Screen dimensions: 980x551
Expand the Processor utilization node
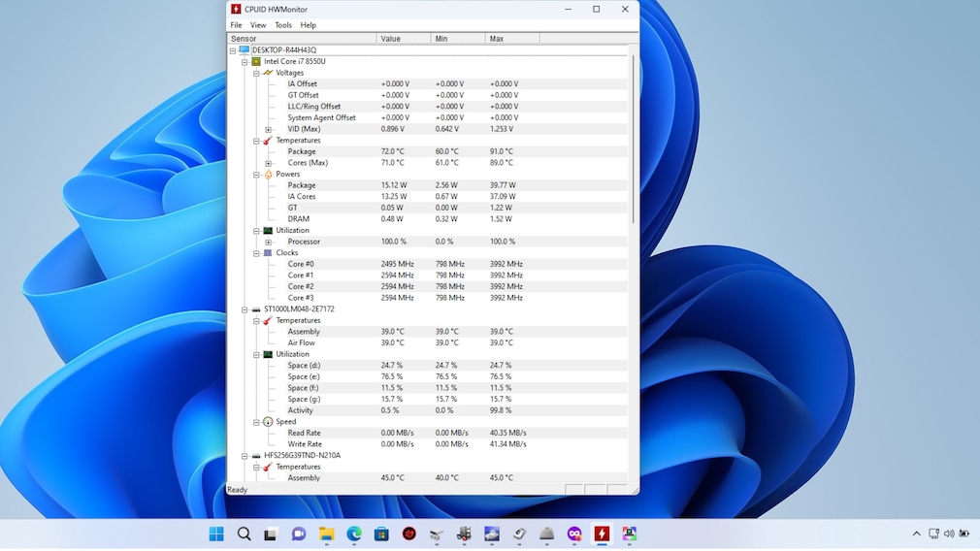269,242
